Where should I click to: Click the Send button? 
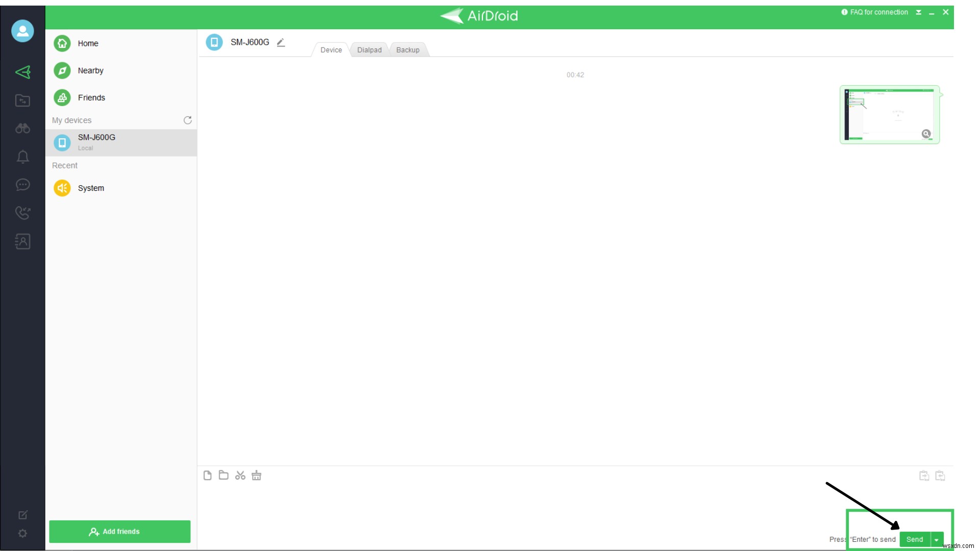click(x=914, y=539)
